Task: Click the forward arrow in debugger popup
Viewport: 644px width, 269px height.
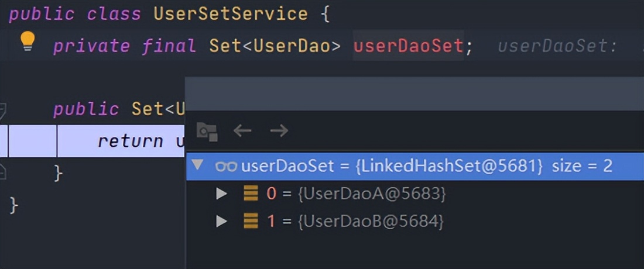Action: tap(279, 130)
